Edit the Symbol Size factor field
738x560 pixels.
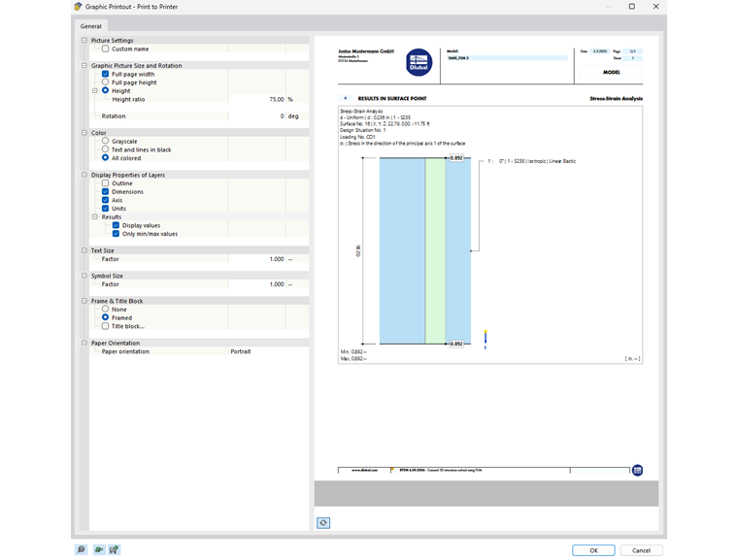coord(257,284)
